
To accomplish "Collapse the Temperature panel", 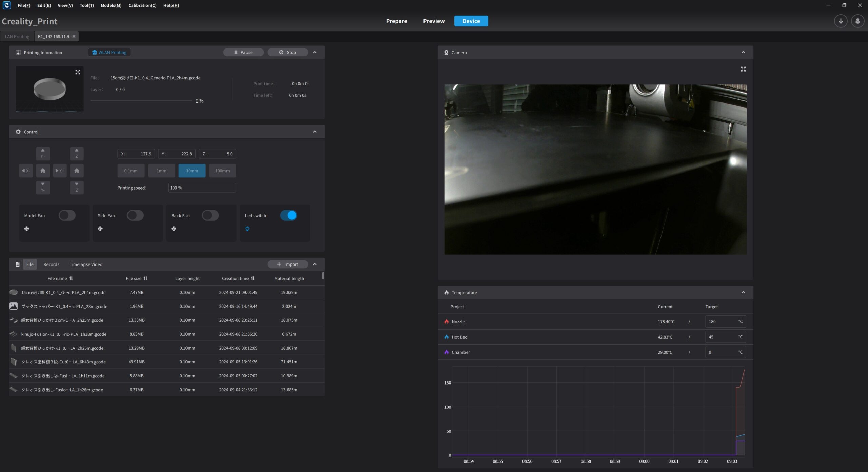I will point(743,292).
